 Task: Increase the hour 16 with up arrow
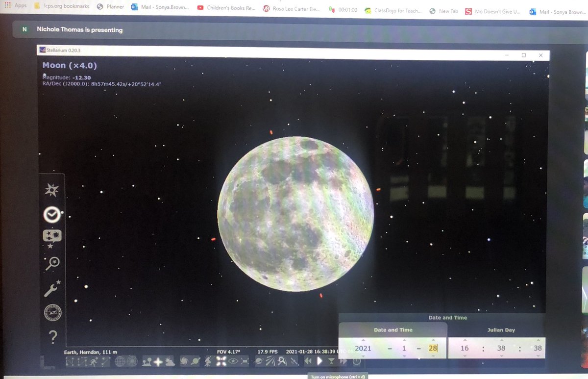[x=465, y=340]
